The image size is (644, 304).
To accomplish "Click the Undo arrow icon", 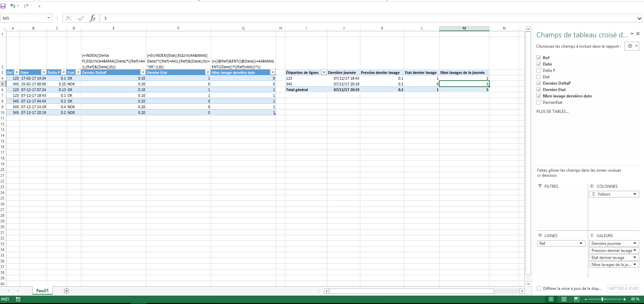I will click(x=12, y=6).
